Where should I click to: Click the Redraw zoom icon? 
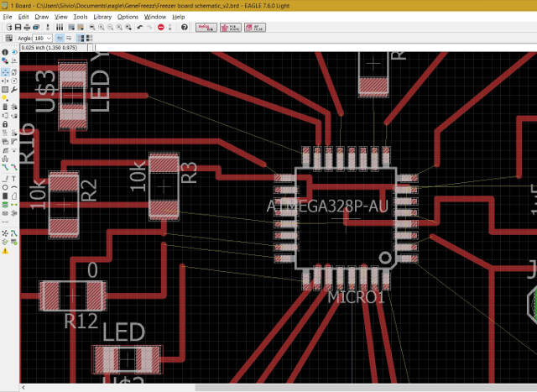(119, 28)
